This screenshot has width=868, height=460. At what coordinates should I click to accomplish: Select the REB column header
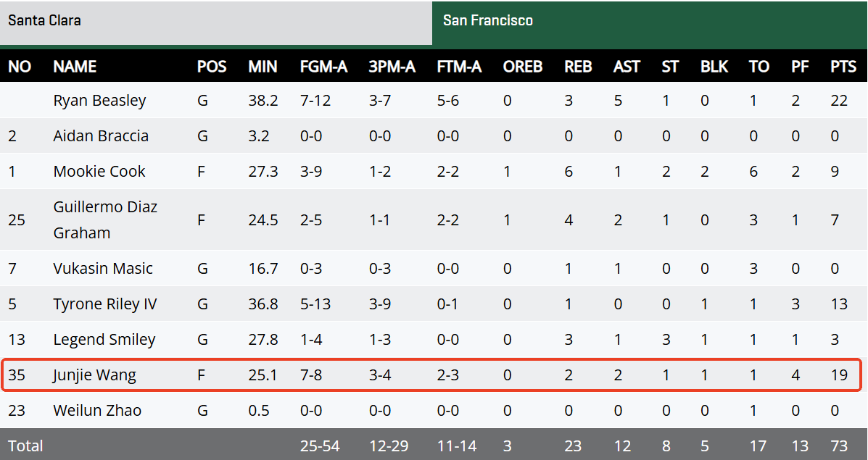[578, 67]
